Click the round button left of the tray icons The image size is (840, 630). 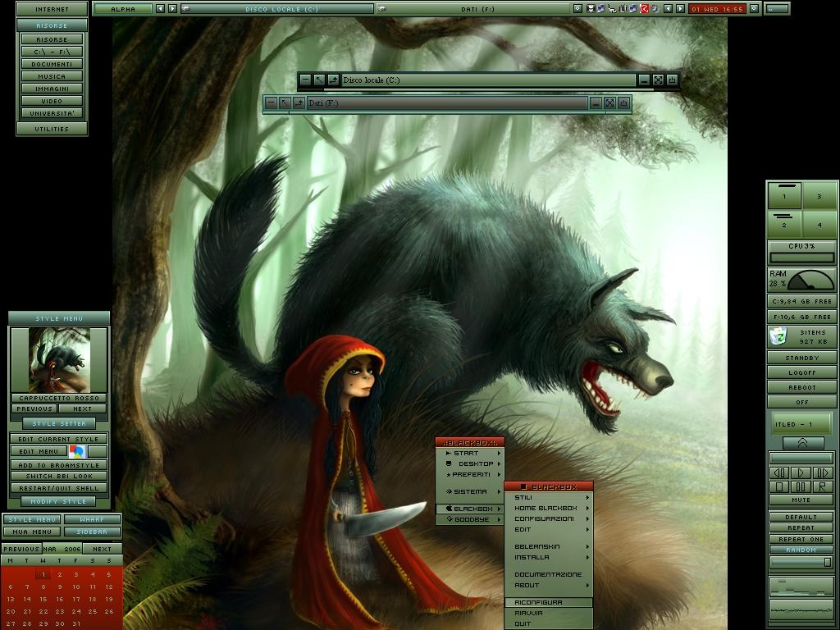point(577,8)
